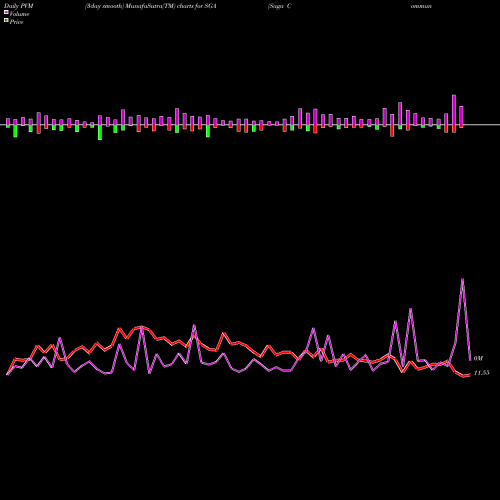Click the tallest purple volume bar

point(454,110)
